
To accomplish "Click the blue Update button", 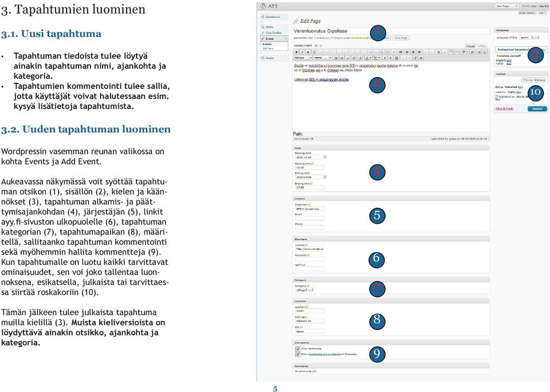I will 537,109.
